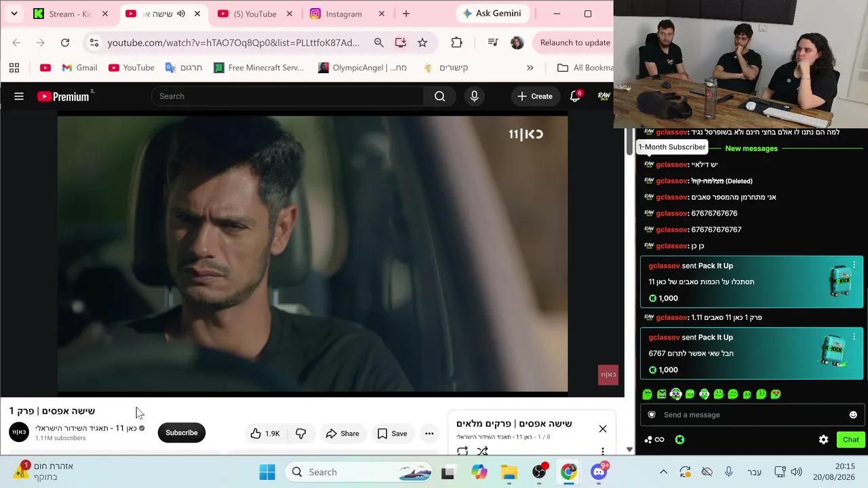Open a new tab
Image resolution: width=868 pixels, height=488 pixels.
pos(406,14)
